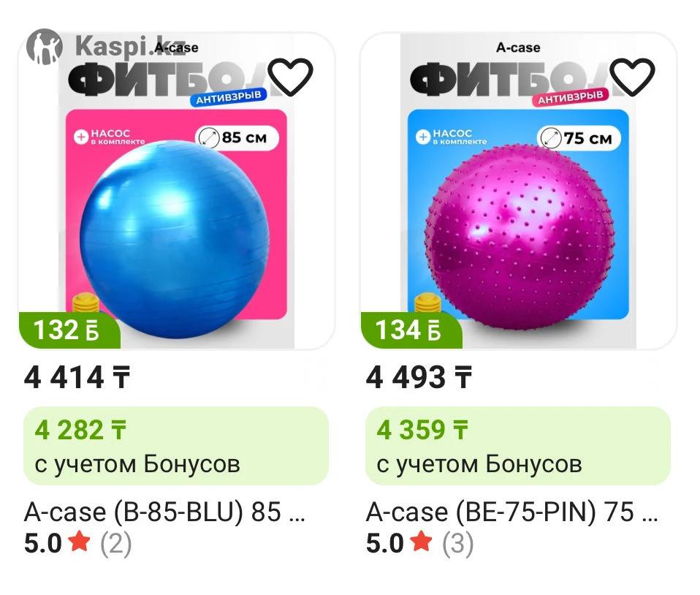
Task: Click the 132 Б bonus badge
Action: [x=69, y=330]
